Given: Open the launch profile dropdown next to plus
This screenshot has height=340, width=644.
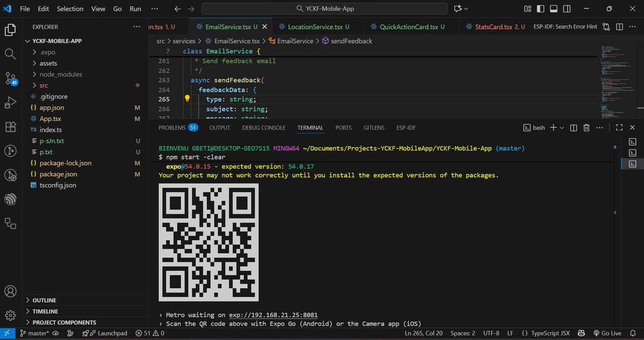Looking at the screenshot, I should pyautogui.click(x=562, y=128).
